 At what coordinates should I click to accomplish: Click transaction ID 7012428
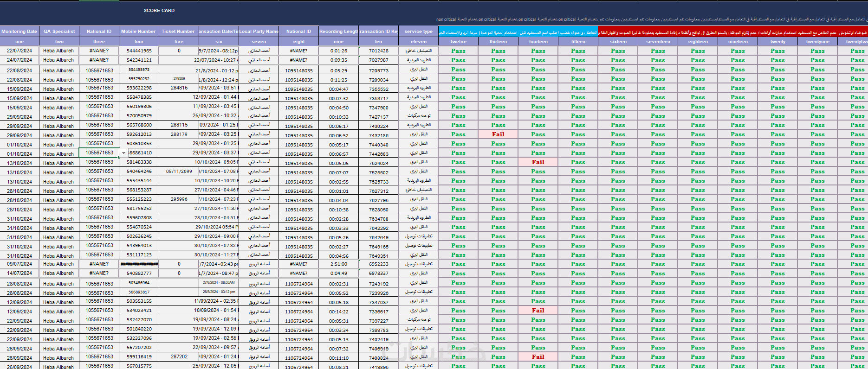pyautogui.click(x=378, y=51)
